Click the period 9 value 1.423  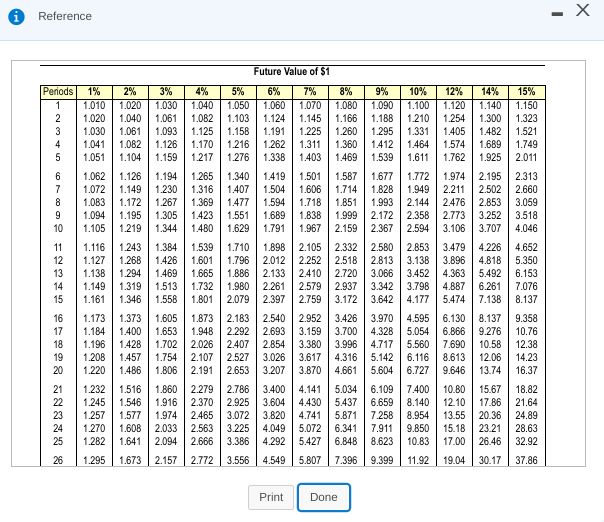[x=202, y=215]
